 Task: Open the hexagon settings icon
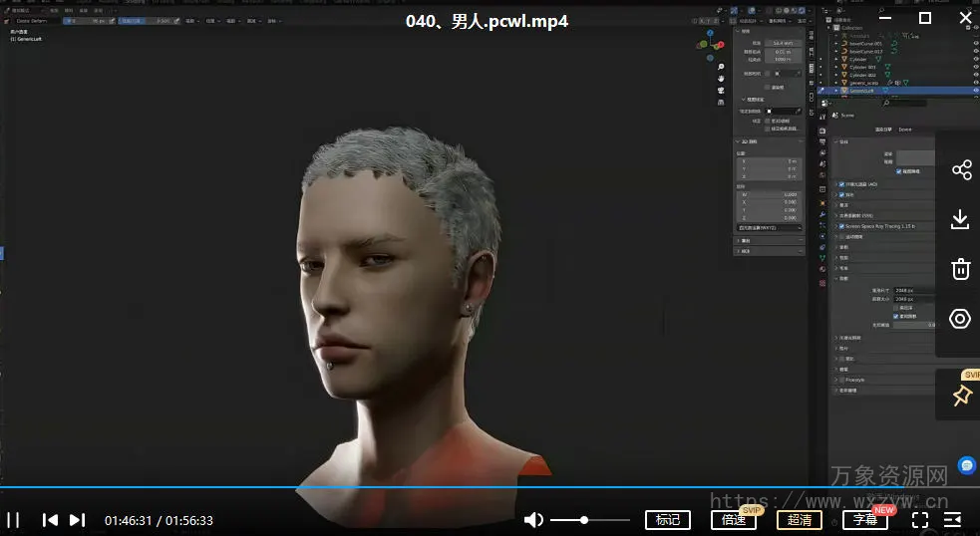point(961,319)
